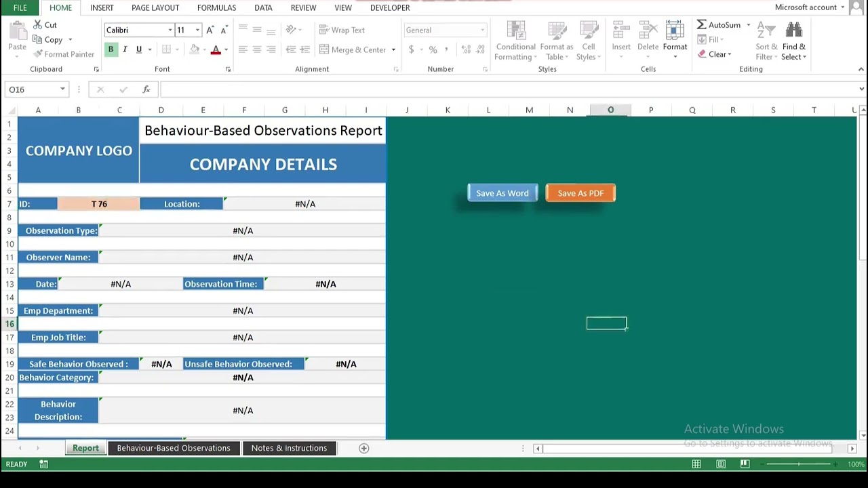Click the Accounting dollar format icon
Image resolution: width=868 pixels, height=488 pixels.
click(411, 49)
